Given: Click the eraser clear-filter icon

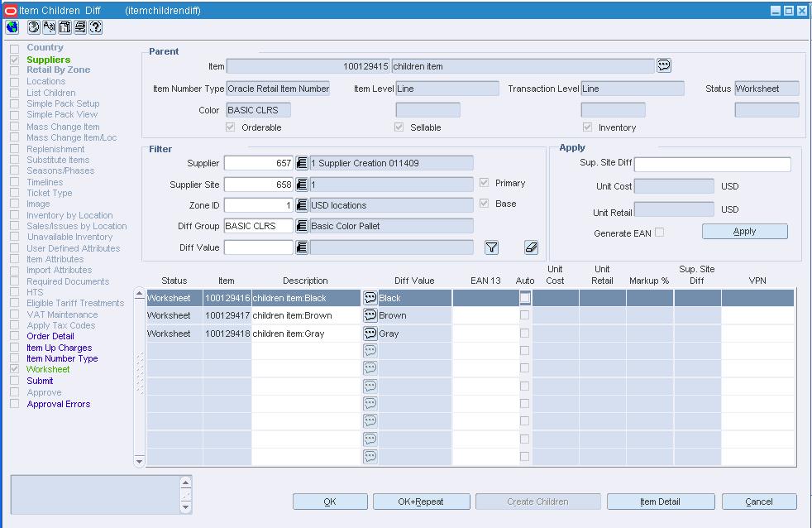Looking at the screenshot, I should pos(531,247).
